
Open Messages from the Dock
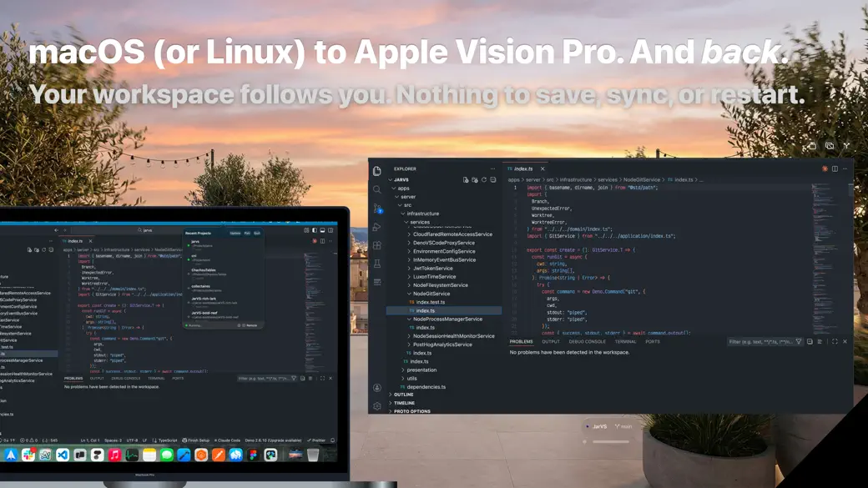[167, 455]
